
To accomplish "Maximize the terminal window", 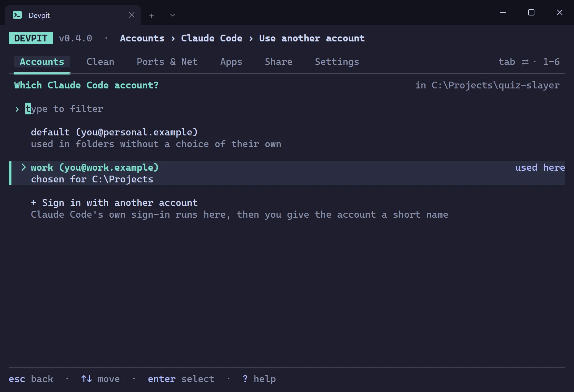I will (x=531, y=12).
